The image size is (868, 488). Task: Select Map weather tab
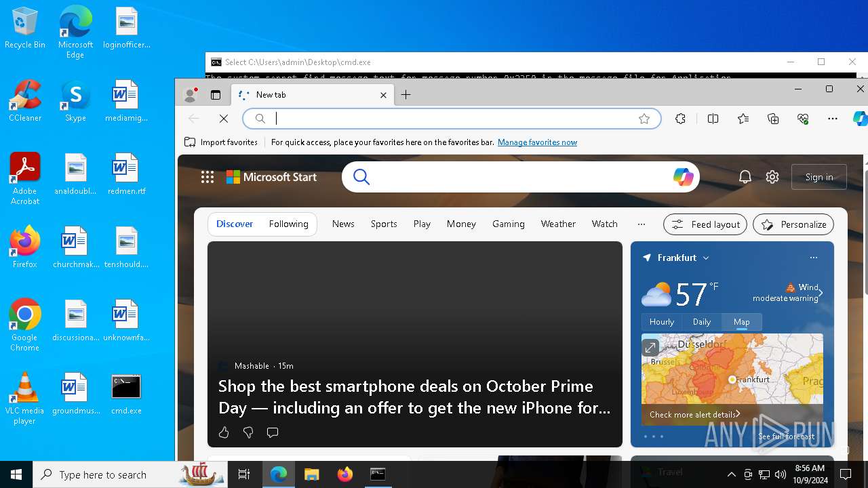tap(741, 322)
